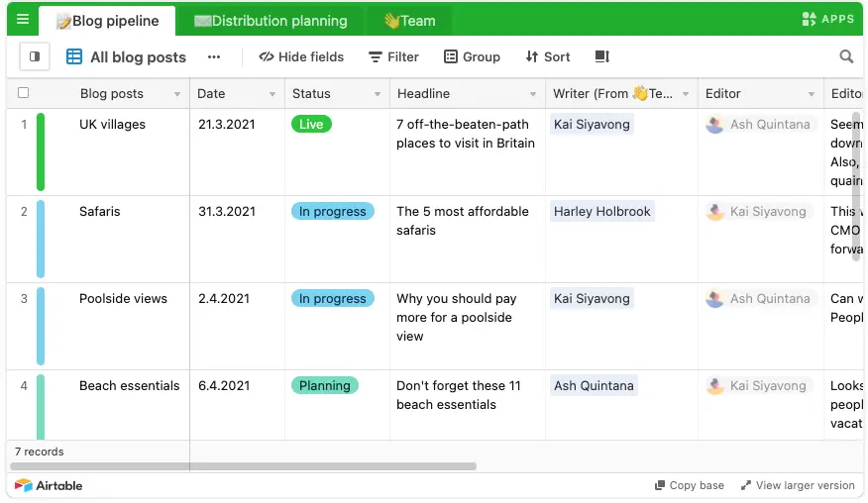Click Hide fields in the toolbar

click(301, 56)
